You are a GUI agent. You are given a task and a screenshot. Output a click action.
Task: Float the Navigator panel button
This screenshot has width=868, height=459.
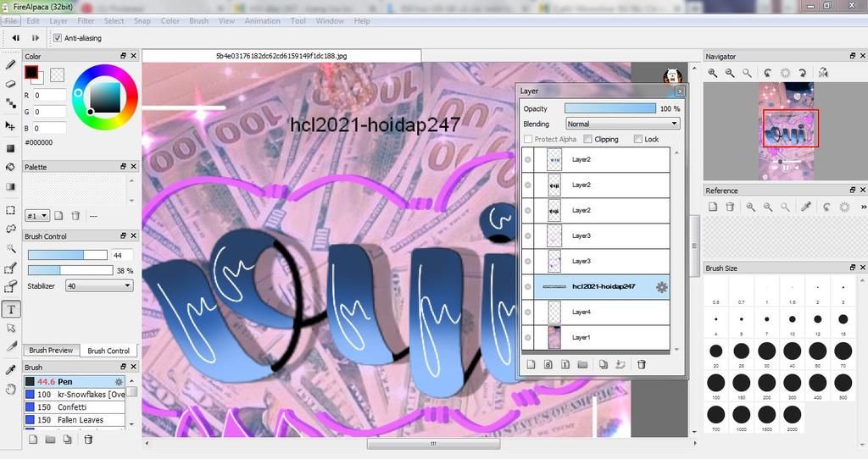coord(853,56)
